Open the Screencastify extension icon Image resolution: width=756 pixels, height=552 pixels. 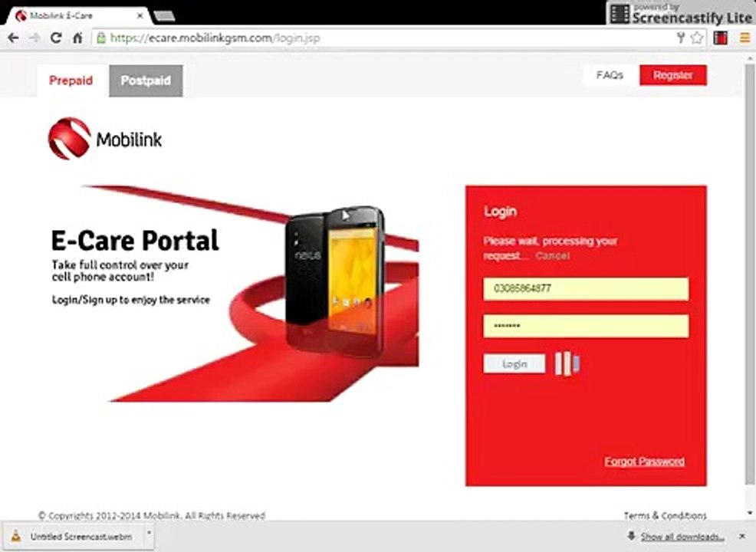(720, 38)
